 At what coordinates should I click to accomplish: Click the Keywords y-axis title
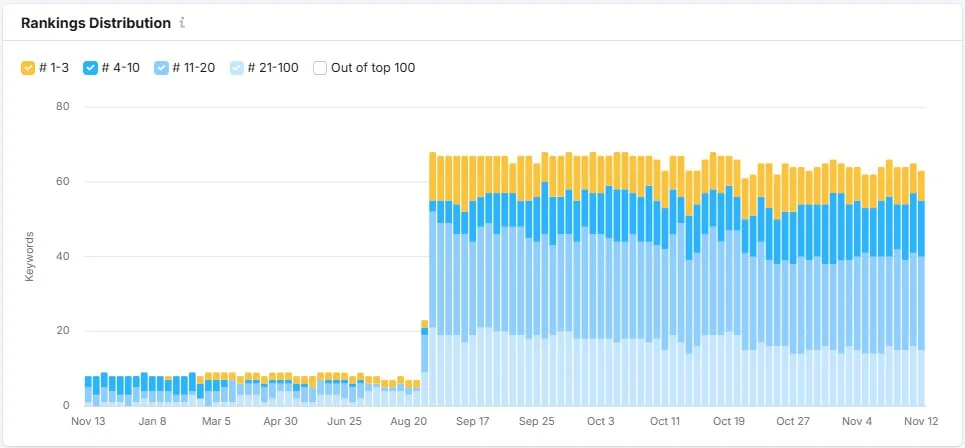(x=30, y=256)
